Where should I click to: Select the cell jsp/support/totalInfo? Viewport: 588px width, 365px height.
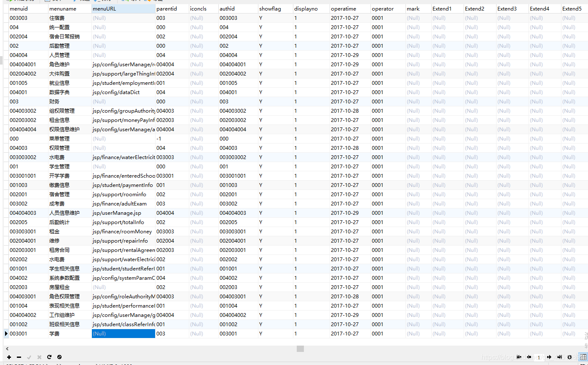[123, 222]
